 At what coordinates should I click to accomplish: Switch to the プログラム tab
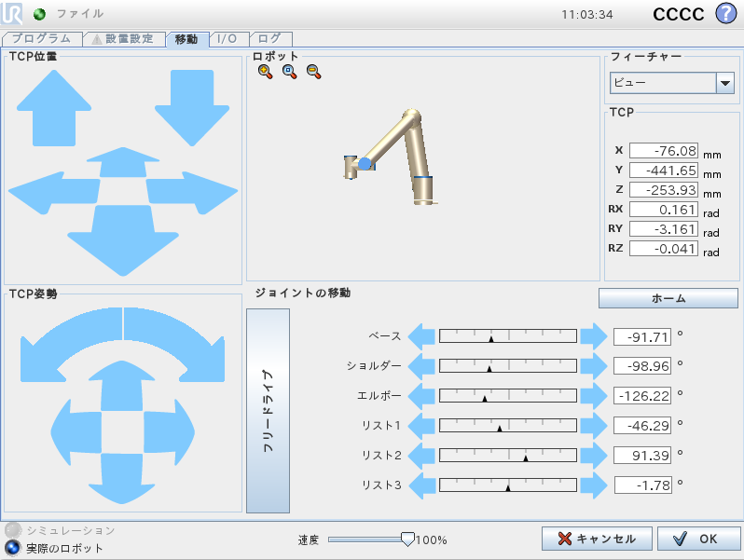pos(42,39)
